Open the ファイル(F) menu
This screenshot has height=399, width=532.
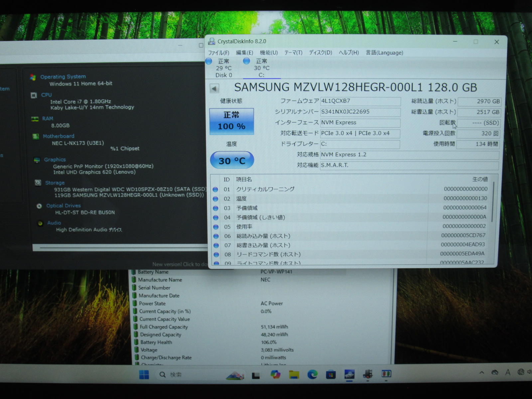tap(218, 53)
